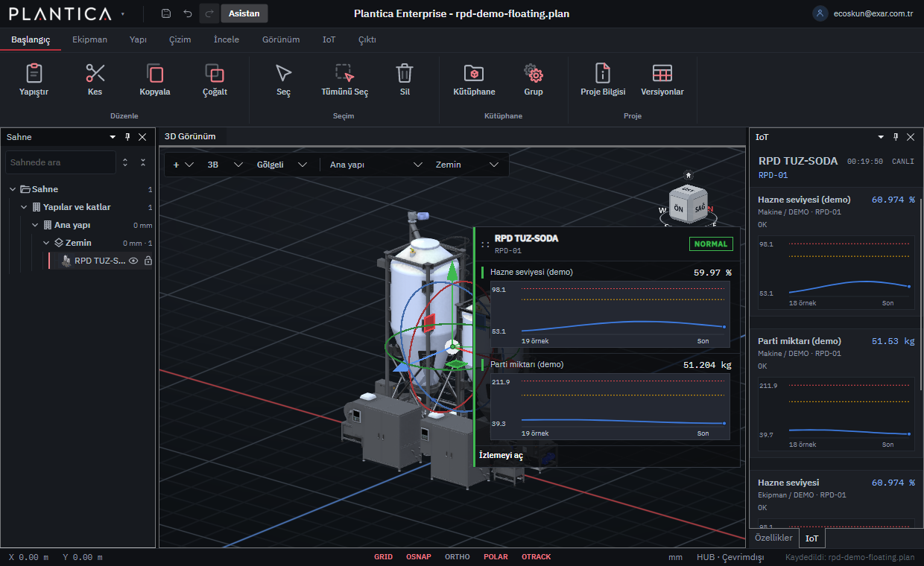Switch to the Çıktı ribbon tab
The width and height of the screenshot is (924, 566).
(367, 39)
